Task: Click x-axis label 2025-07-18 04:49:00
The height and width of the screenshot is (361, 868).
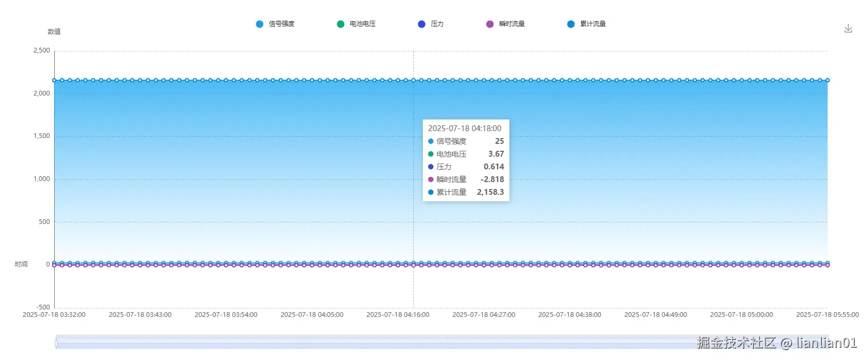Action: pyautogui.click(x=656, y=315)
